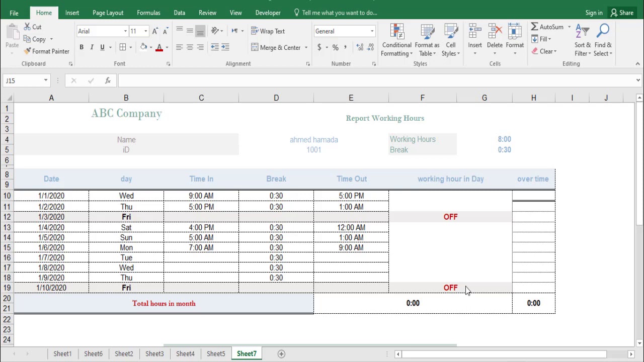Open Cell Styles gallery
The height and width of the screenshot is (362, 644).
[x=451, y=40]
